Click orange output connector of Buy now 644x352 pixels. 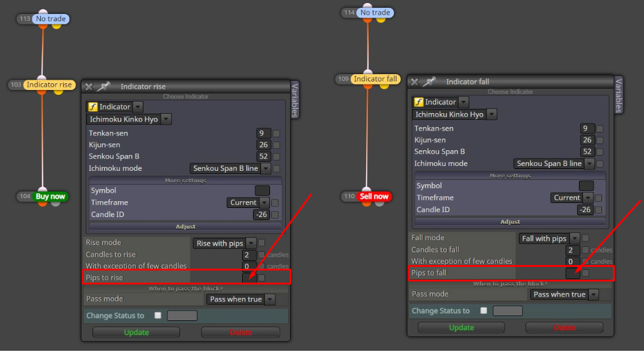[43, 203]
